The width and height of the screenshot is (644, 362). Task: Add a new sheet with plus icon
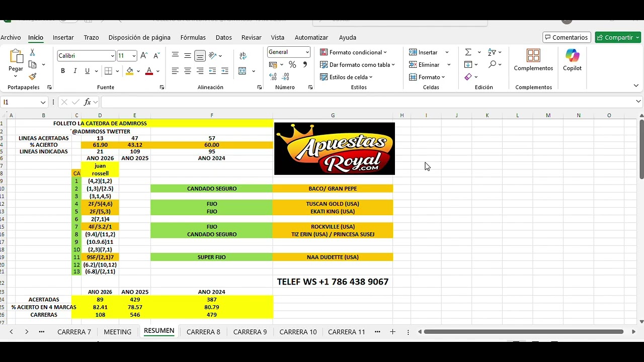click(x=392, y=332)
